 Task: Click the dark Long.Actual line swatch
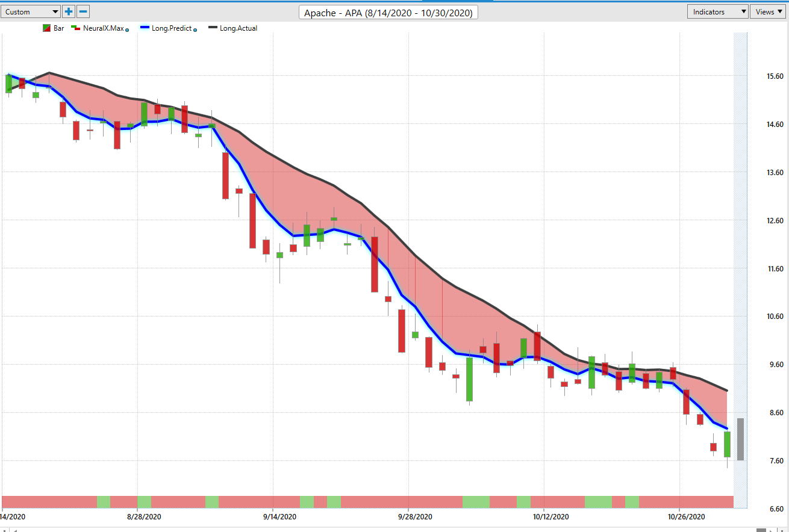coord(213,28)
